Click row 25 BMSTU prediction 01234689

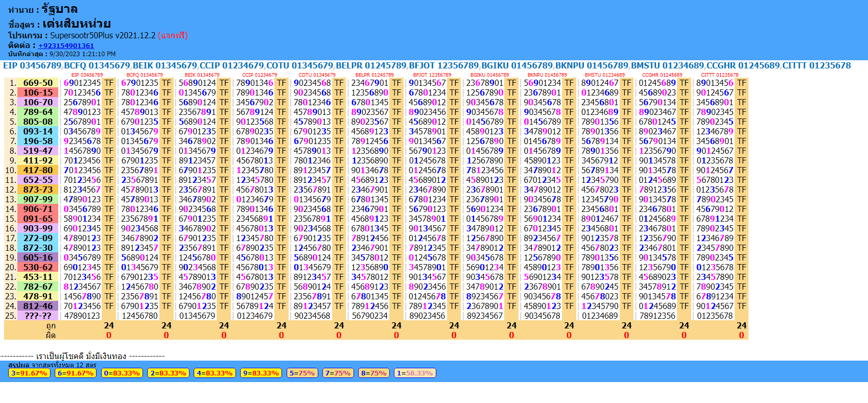tap(600, 316)
